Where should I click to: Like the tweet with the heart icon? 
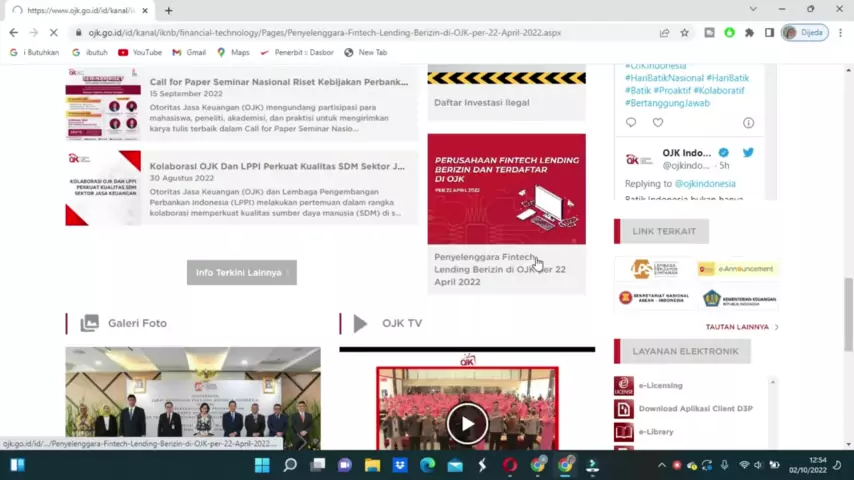(657, 123)
